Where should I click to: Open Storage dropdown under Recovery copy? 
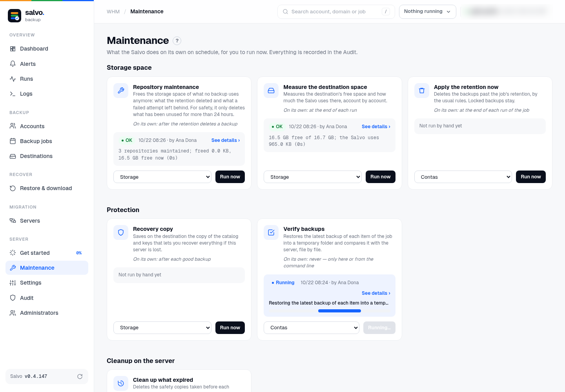tap(162, 328)
